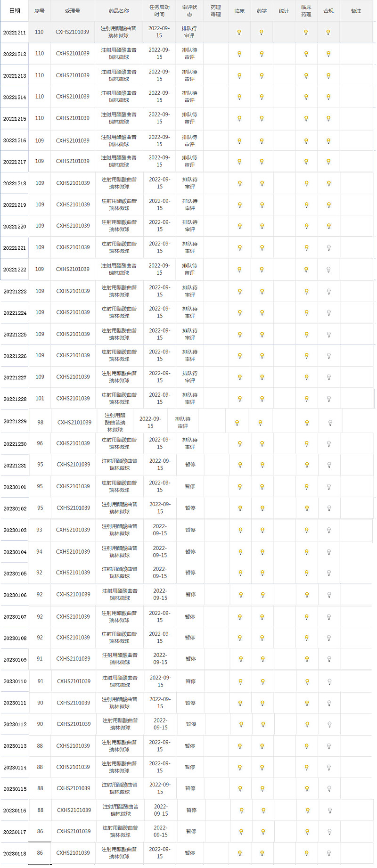Click gray 合规 bulb in row 20230101
This screenshot has height=868, width=377.
(x=329, y=487)
